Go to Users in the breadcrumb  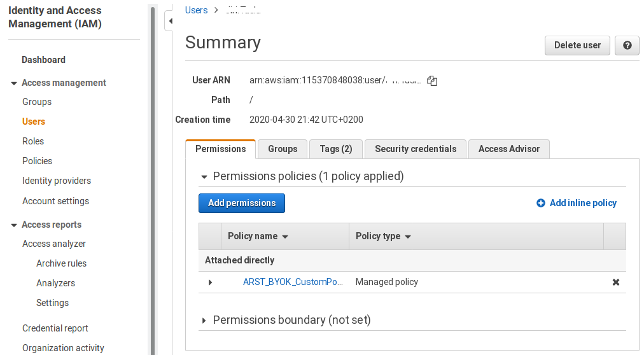click(196, 10)
